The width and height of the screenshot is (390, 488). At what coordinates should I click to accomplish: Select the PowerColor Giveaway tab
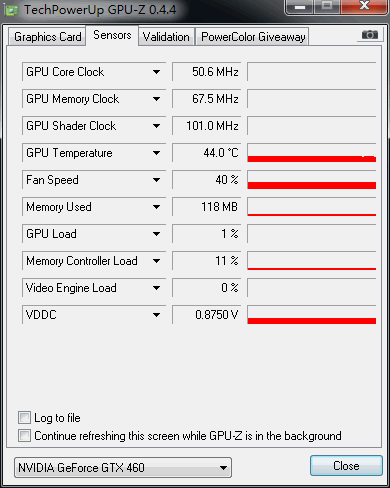click(x=253, y=37)
